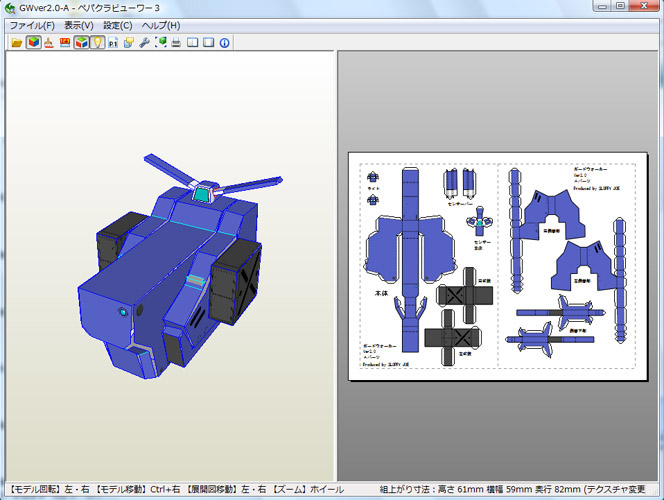Click the stamp-shaped toolbar icon
The image size is (664, 500).
click(49, 43)
